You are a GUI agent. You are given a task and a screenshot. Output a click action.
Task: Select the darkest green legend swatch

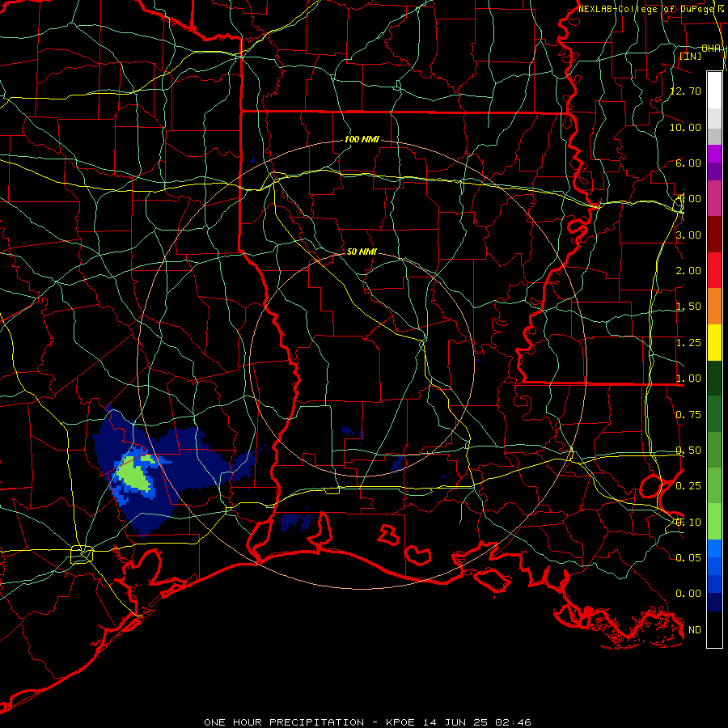[x=714, y=379]
